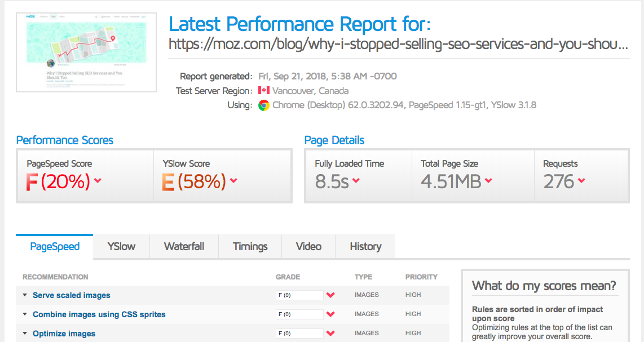Click the red arrow beside PageSpeed Score F (20%)

pos(98,180)
